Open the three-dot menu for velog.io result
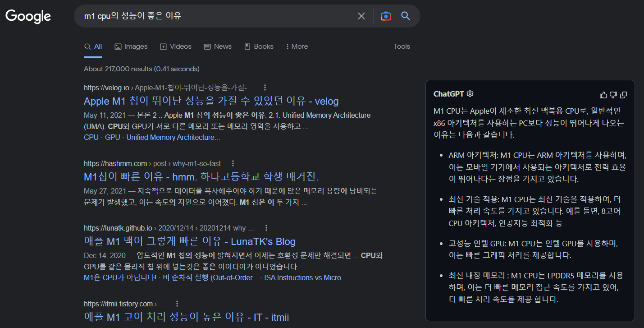644x328 pixels. [265, 88]
